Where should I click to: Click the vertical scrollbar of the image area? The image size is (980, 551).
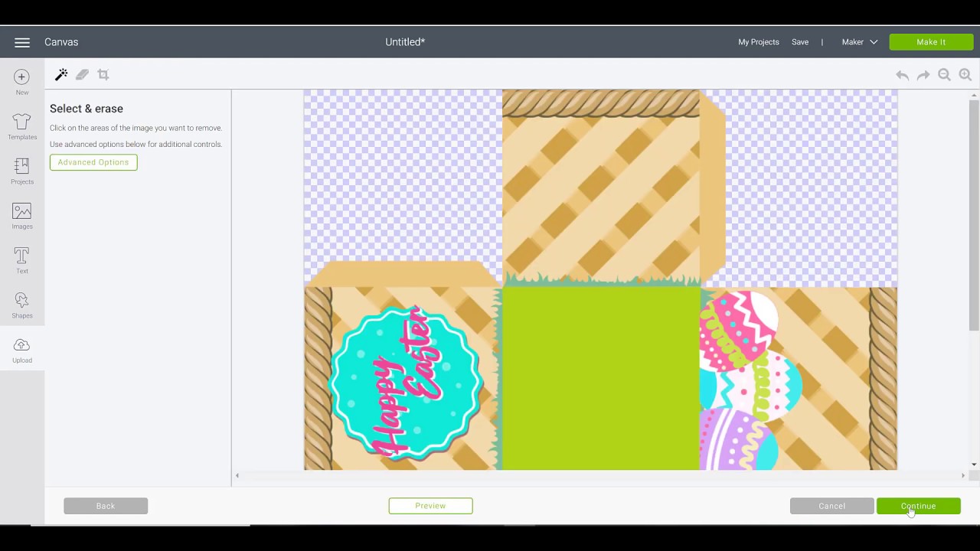(x=974, y=214)
